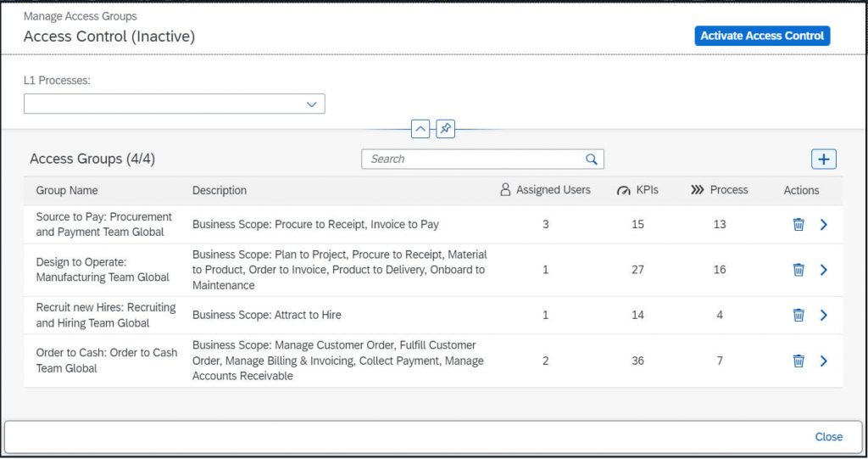This screenshot has width=868, height=459.
Task: Delete the Order to Cash group
Action: 798,361
